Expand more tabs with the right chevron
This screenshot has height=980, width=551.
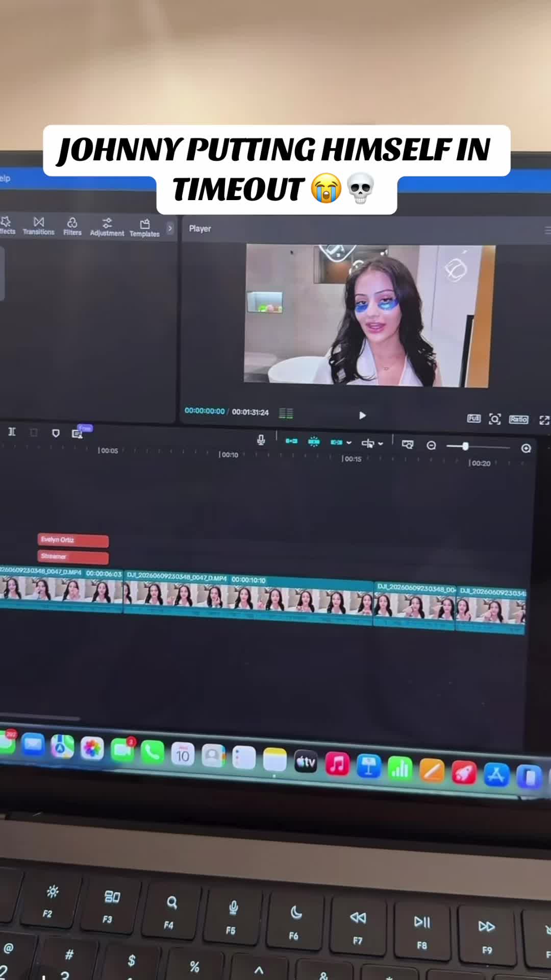click(x=170, y=228)
